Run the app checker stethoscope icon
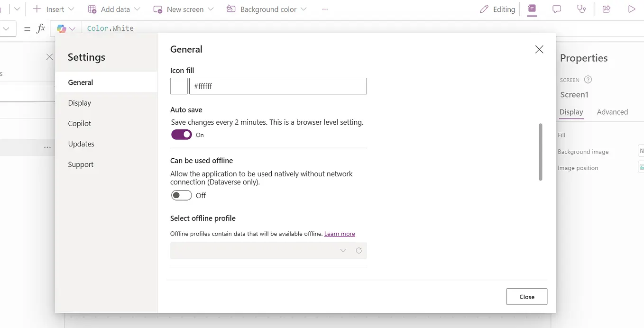This screenshot has height=328, width=644. (581, 9)
